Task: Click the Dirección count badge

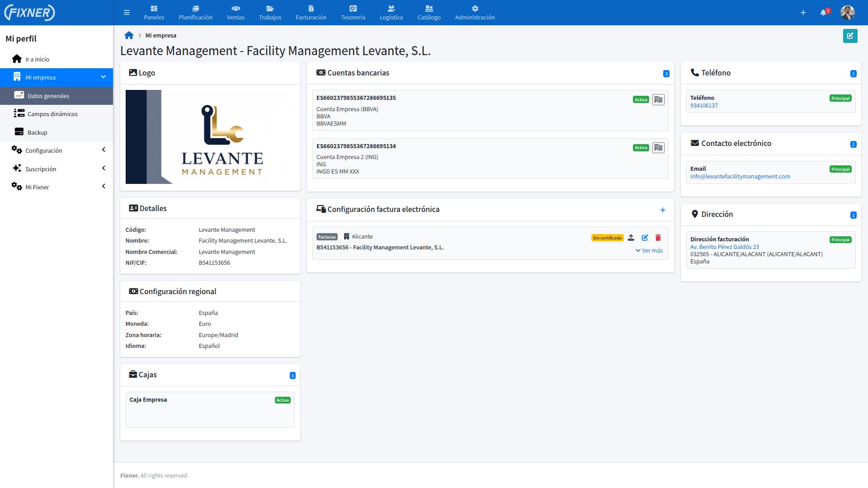Action: coord(853,215)
